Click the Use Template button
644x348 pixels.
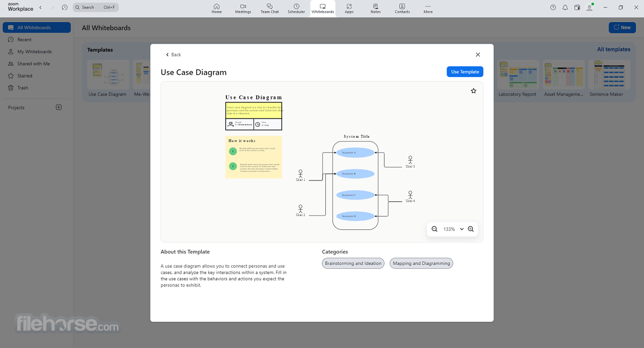[465, 72]
